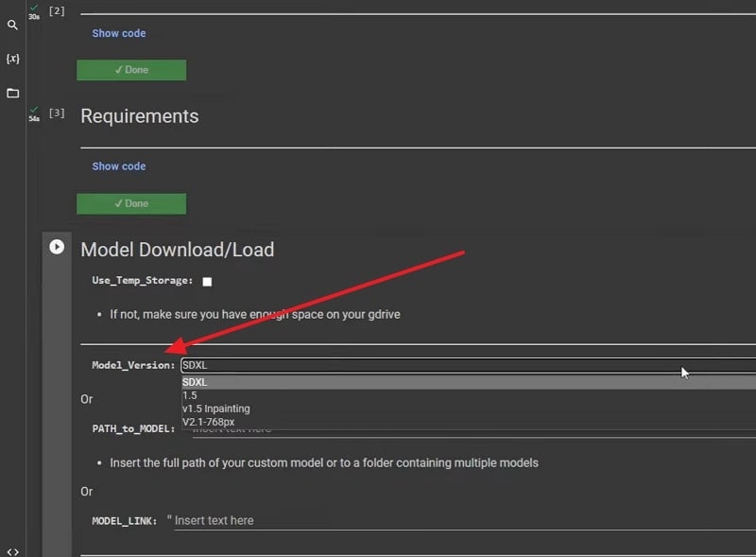Open the variables {x} panel
This screenshot has height=557, width=756.
point(12,59)
